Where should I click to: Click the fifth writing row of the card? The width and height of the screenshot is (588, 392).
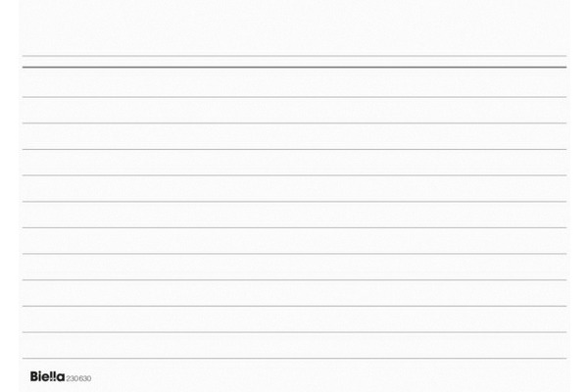click(294, 188)
